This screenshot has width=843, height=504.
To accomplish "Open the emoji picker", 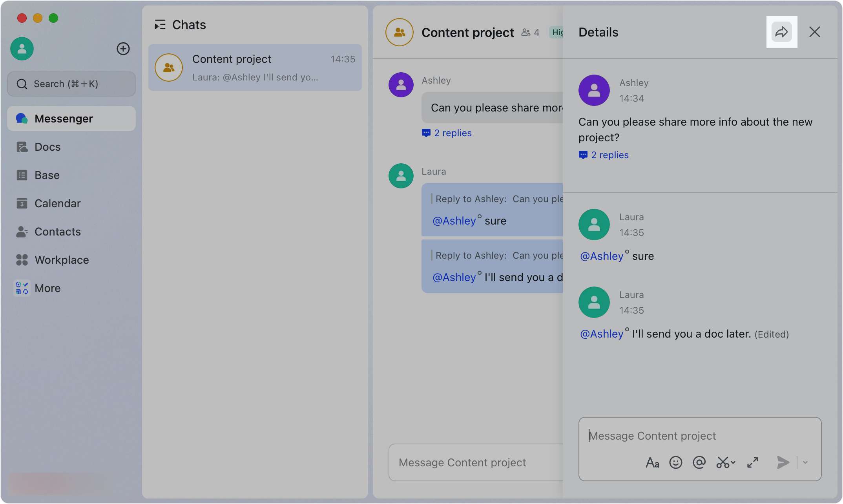I will pyautogui.click(x=676, y=462).
